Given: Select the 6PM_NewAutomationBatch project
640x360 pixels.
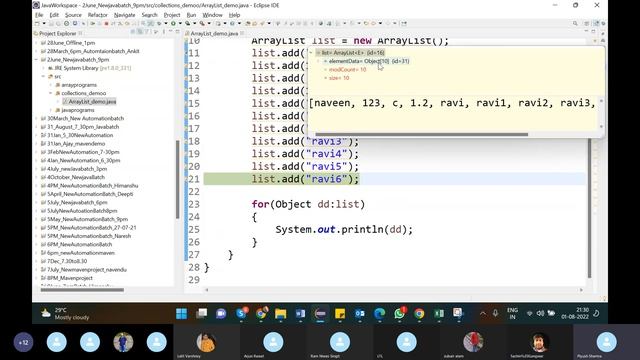Looking at the screenshot, I should coord(79,244).
